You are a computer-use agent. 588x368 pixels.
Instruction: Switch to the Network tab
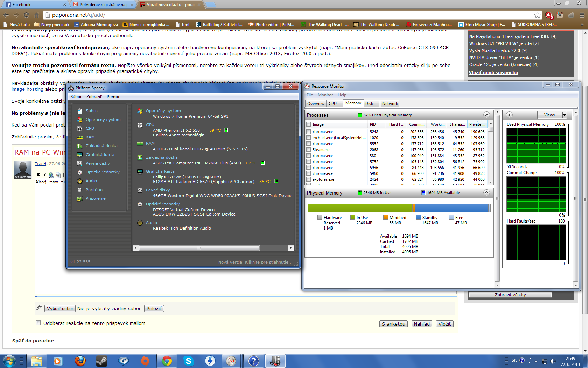(390, 104)
